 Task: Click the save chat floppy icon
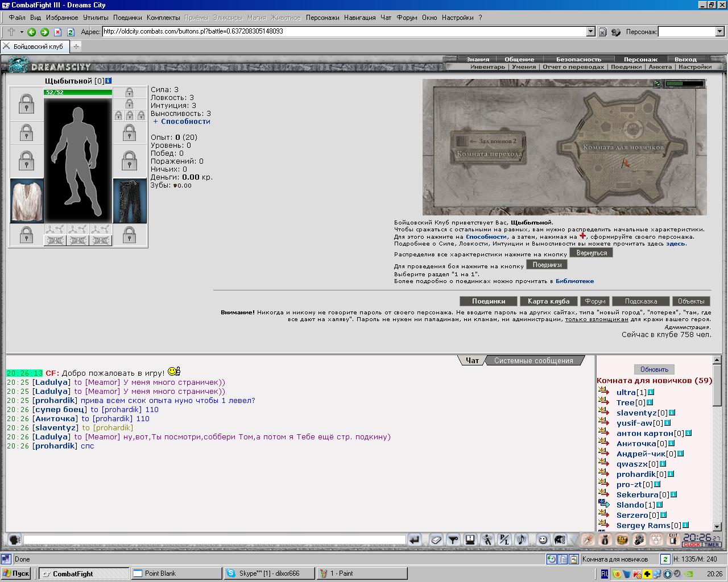(x=470, y=539)
